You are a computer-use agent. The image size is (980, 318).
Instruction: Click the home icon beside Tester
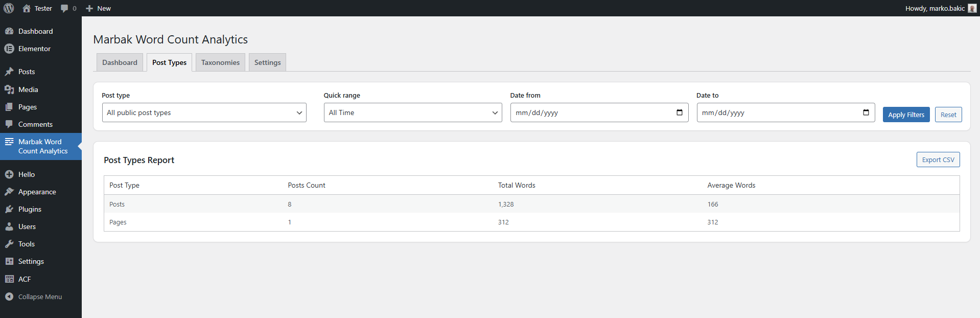point(27,8)
